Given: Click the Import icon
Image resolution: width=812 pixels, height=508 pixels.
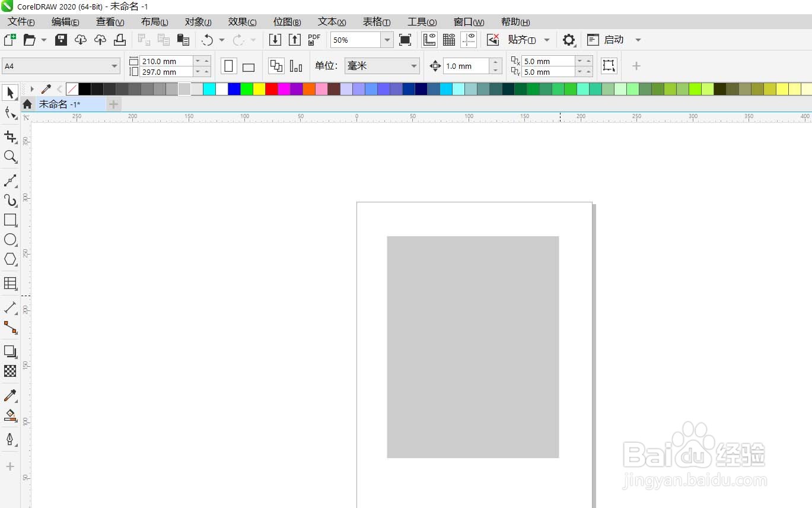Looking at the screenshot, I should tap(275, 40).
